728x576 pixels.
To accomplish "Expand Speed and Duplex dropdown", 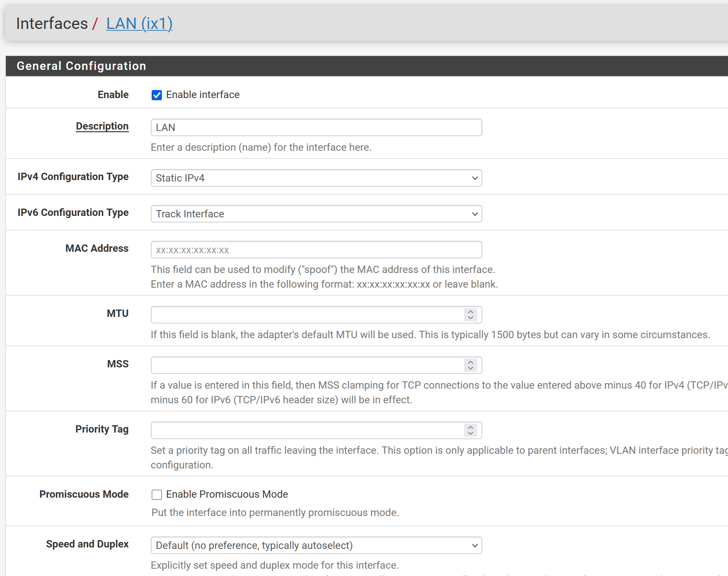I will pos(316,545).
